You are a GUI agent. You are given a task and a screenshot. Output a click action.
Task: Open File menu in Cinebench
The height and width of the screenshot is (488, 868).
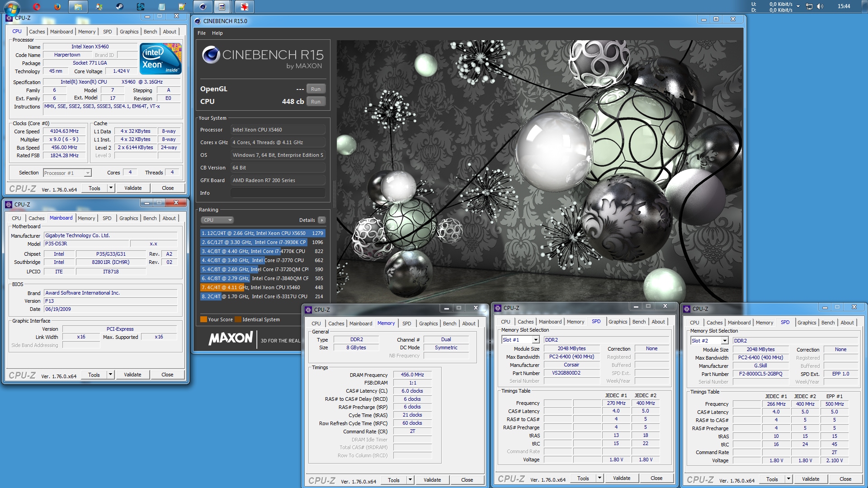tap(202, 33)
